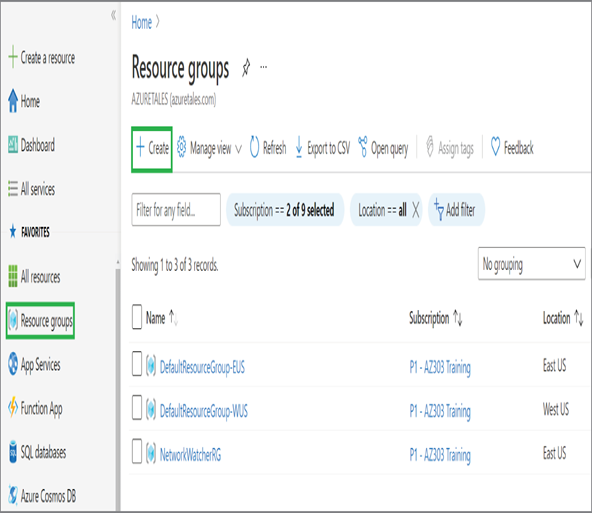
Task: Click the Export to CSV download icon
Action: click(x=299, y=147)
